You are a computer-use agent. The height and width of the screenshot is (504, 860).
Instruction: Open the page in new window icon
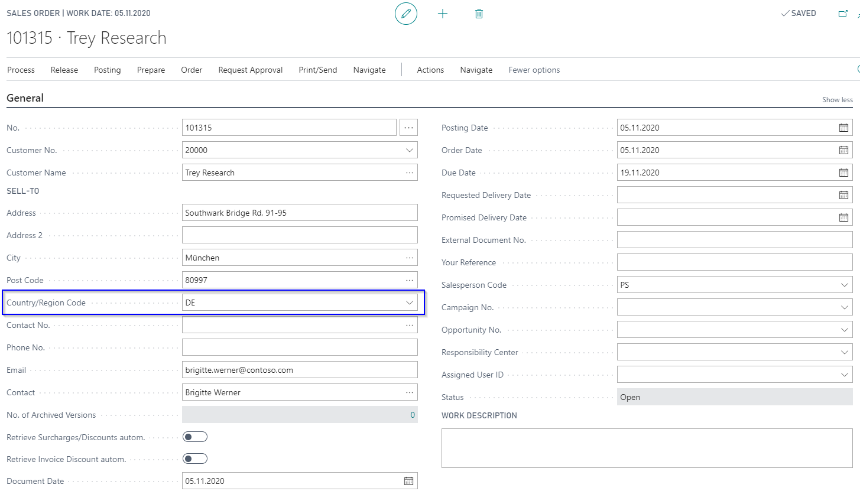[843, 14]
